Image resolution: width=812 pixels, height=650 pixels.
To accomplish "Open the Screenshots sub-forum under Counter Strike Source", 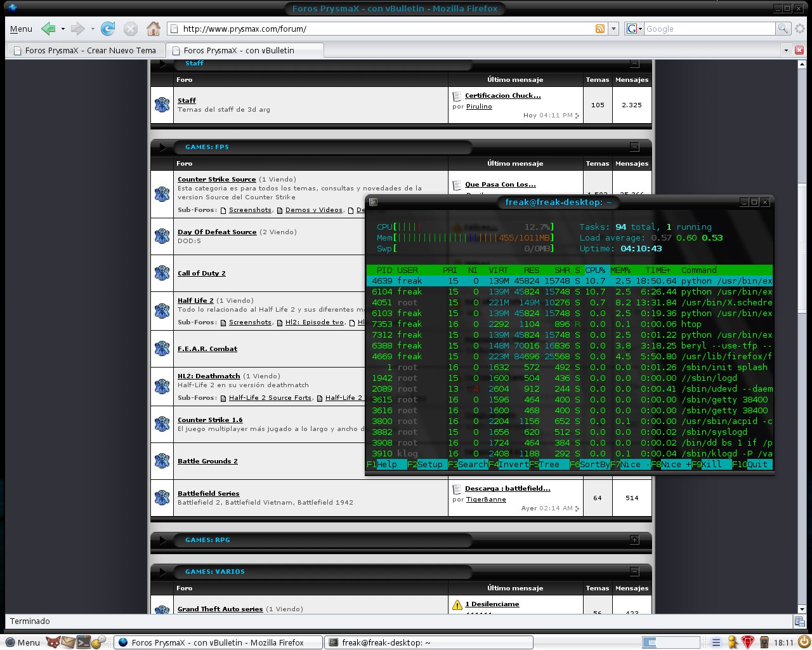I will click(x=250, y=209).
